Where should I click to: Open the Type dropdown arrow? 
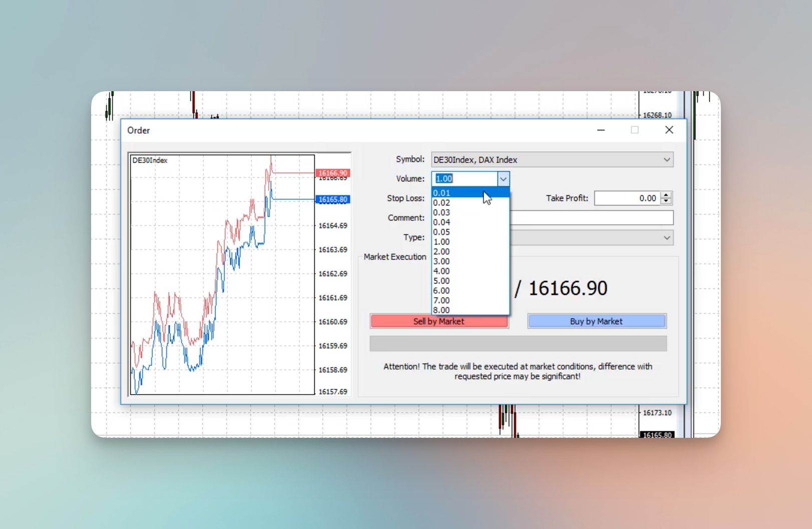pyautogui.click(x=666, y=237)
